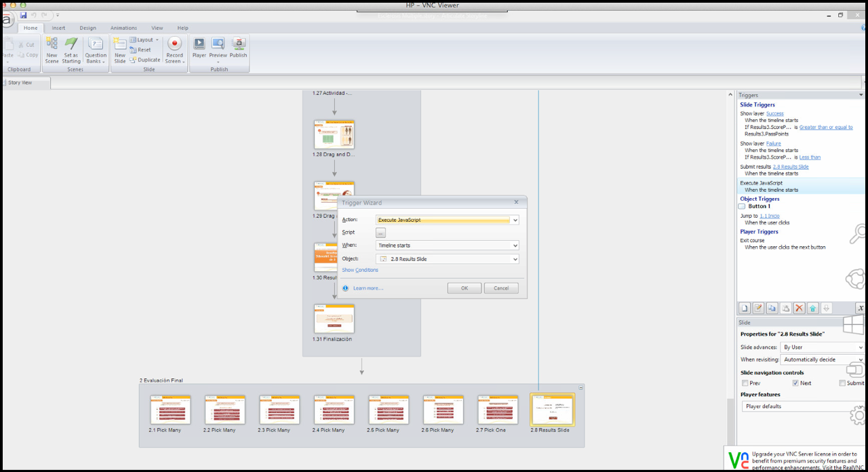Open the Insert ribbon tab
The image size is (868, 472).
pyautogui.click(x=59, y=28)
